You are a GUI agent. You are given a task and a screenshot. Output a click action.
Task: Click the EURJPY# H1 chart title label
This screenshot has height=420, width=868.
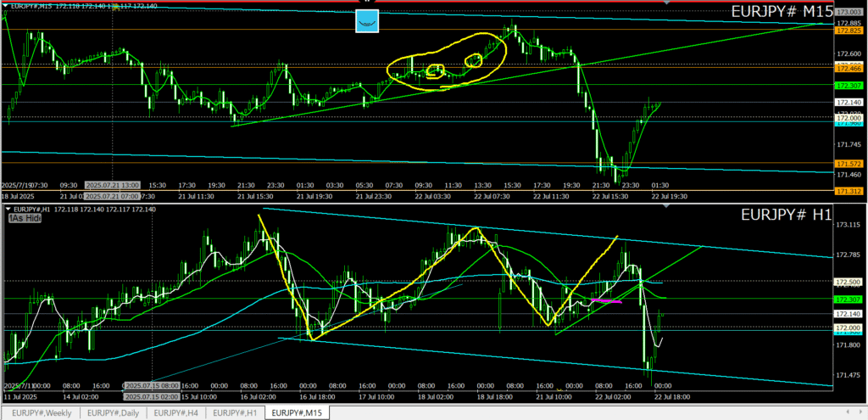click(x=784, y=216)
